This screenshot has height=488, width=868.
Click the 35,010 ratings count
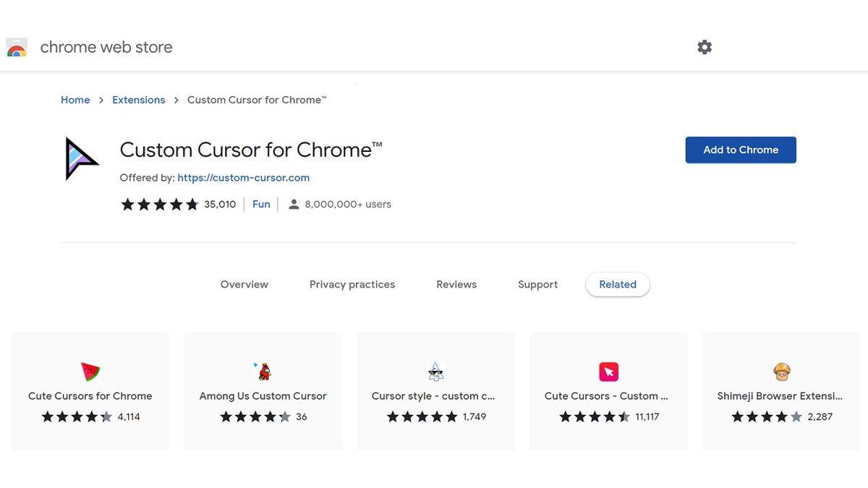coord(219,204)
